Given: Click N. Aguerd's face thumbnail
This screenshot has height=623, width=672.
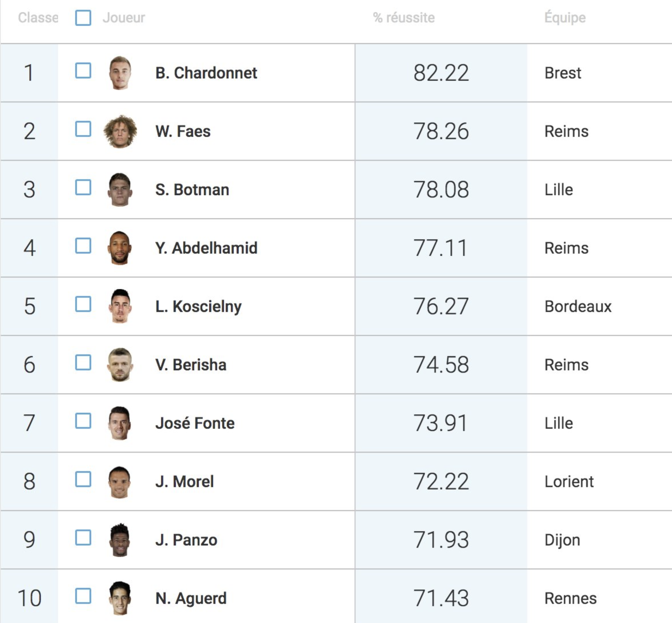Looking at the screenshot, I should pyautogui.click(x=120, y=598).
